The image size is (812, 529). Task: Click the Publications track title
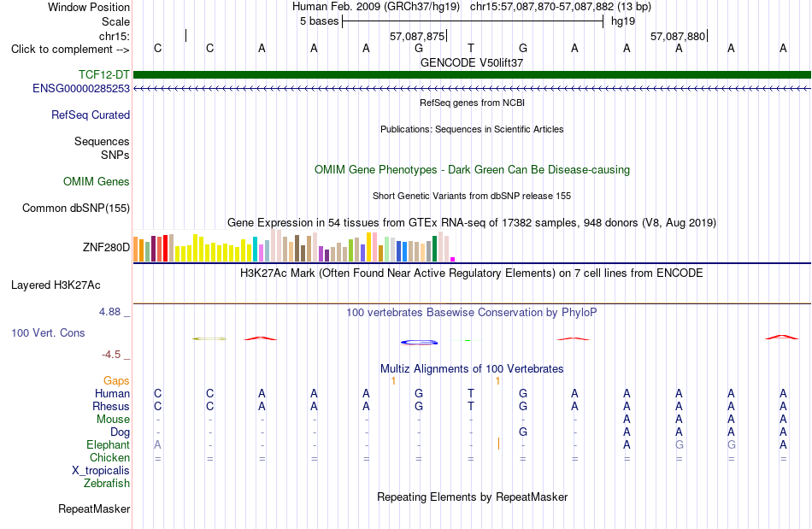(472, 129)
